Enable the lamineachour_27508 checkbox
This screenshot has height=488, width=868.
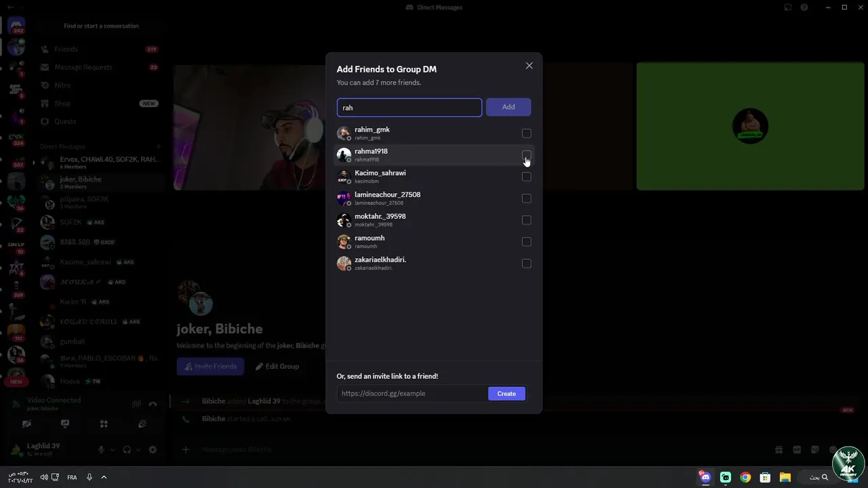[526, 199]
